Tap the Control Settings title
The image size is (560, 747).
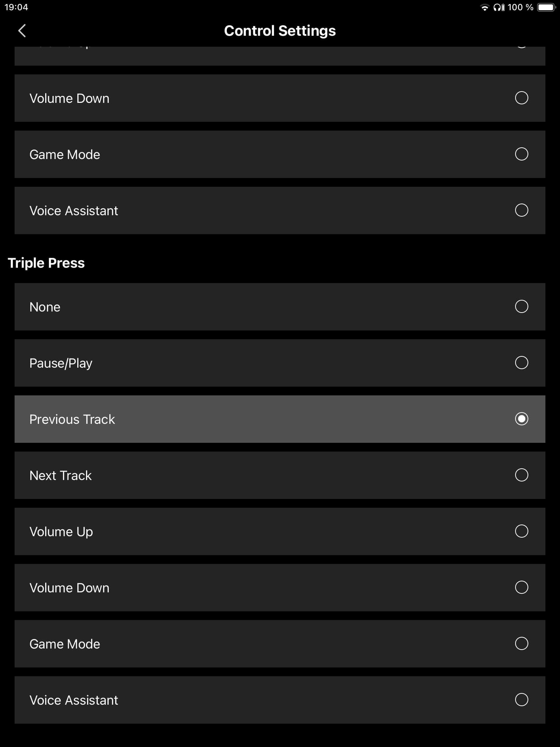280,31
